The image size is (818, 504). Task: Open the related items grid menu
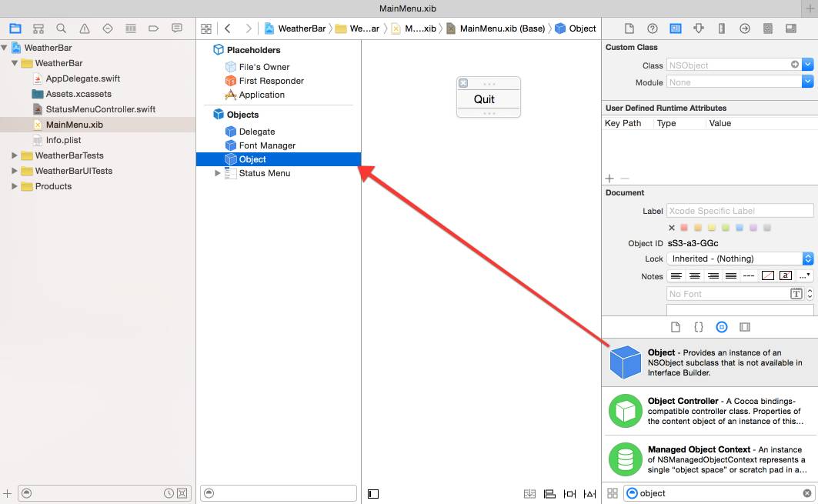206,28
